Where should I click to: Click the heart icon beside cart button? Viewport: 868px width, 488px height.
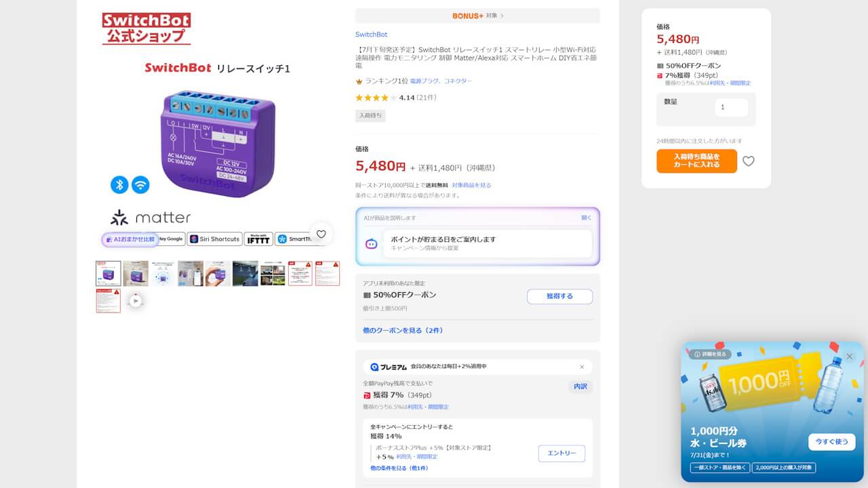click(748, 161)
